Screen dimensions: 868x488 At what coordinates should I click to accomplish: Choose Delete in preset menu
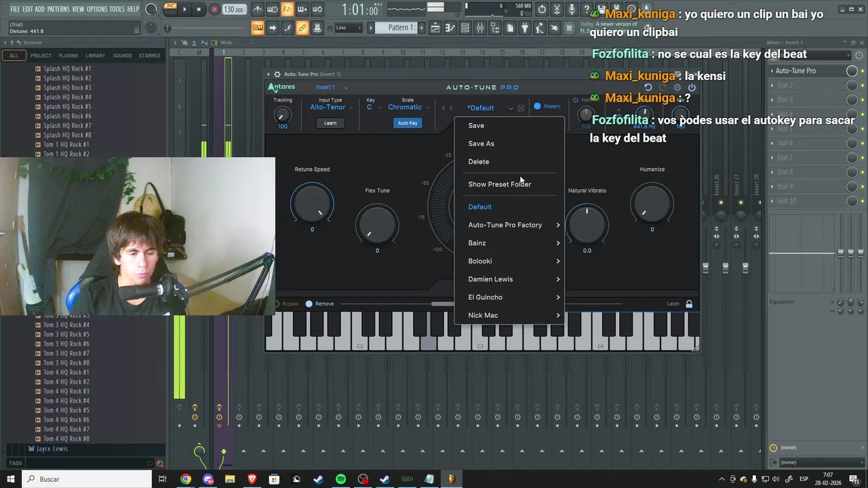coord(509,161)
